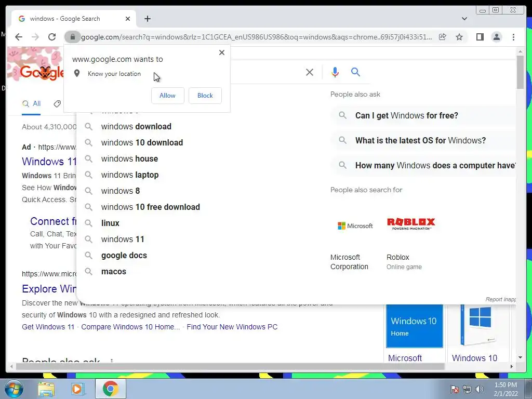Clear the search box with X
The width and height of the screenshot is (532, 399).
click(x=310, y=72)
